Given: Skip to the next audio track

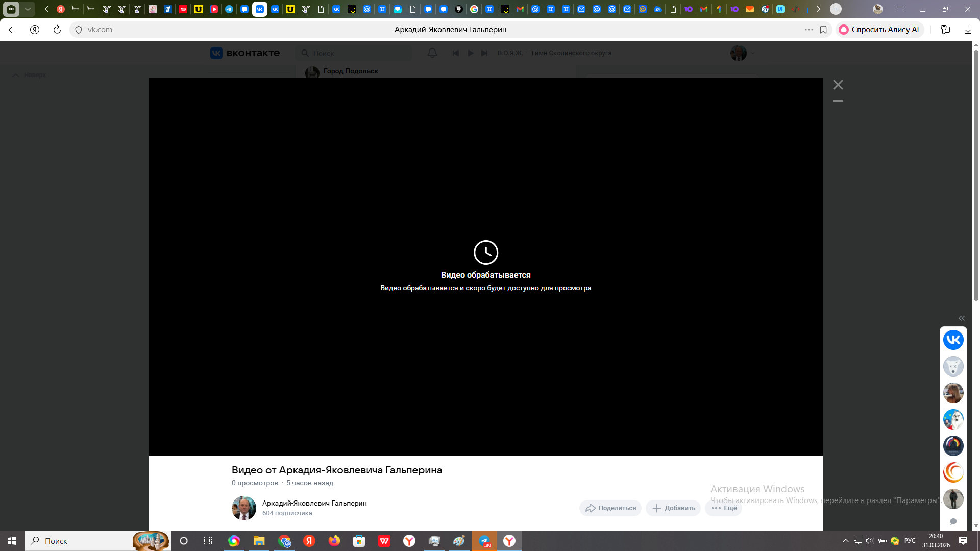Looking at the screenshot, I should point(484,53).
